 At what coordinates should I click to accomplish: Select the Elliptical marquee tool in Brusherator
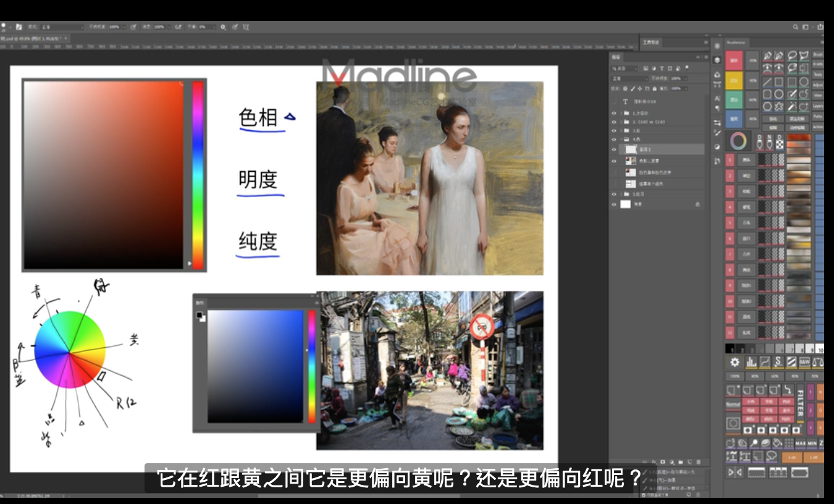click(804, 82)
